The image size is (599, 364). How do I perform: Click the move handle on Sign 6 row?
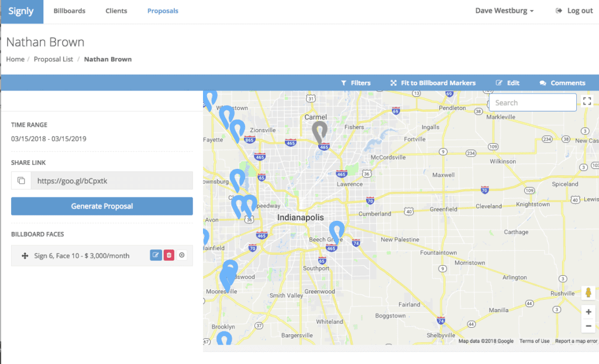[x=25, y=256]
